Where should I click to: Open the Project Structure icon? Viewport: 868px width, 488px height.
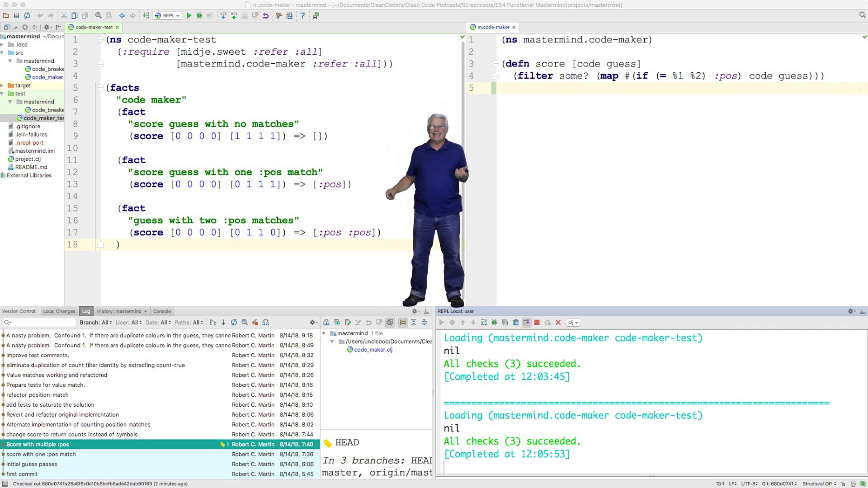click(289, 15)
